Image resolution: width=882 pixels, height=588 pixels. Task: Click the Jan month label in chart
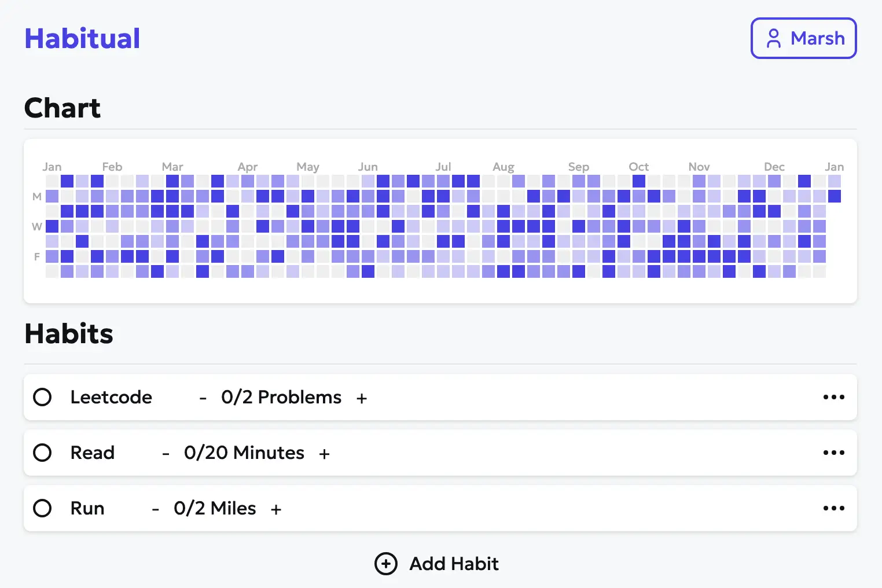click(x=52, y=167)
